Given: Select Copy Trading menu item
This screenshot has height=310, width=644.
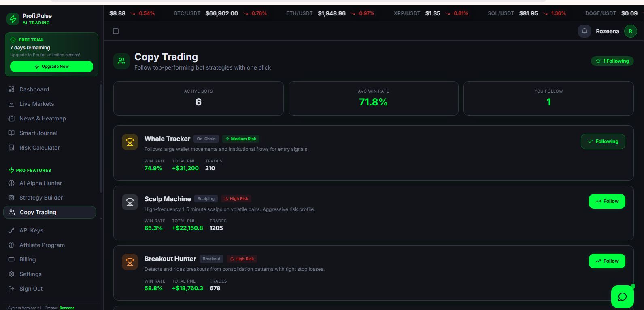Looking at the screenshot, I should click(49, 212).
